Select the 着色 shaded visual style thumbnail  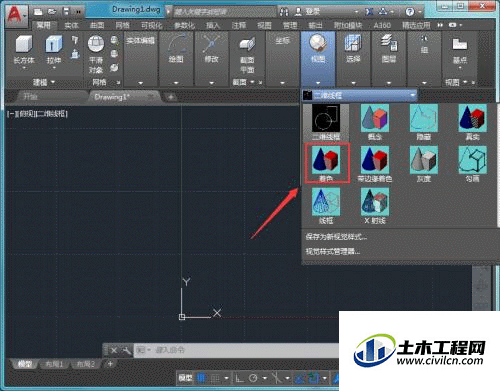[326, 163]
